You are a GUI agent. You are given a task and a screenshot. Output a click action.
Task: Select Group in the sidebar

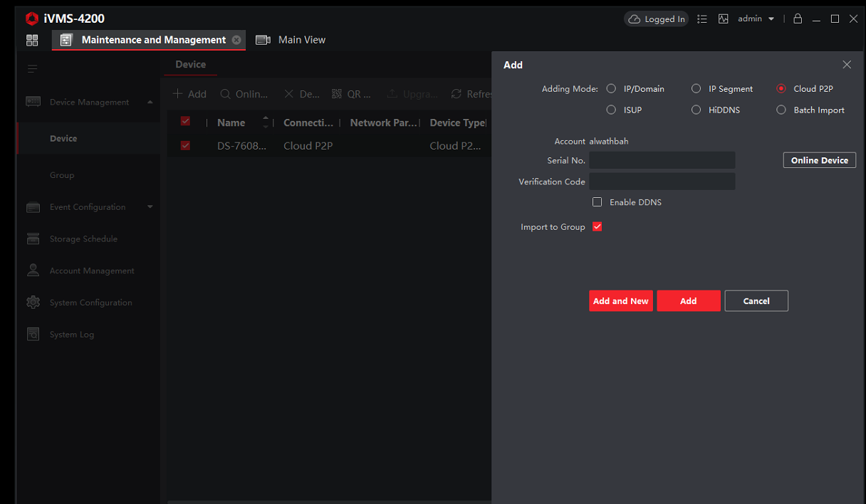[x=62, y=175]
